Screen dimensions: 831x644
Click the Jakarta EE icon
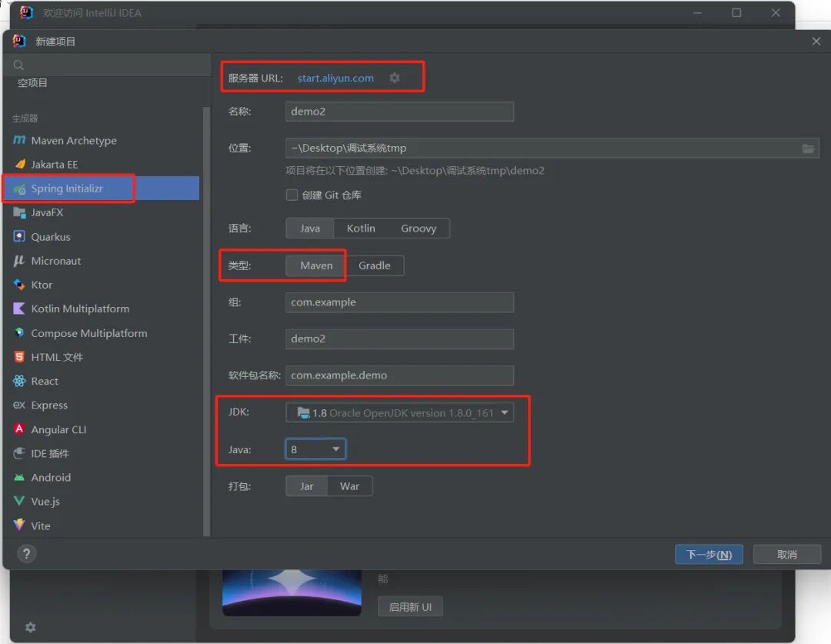click(19, 164)
